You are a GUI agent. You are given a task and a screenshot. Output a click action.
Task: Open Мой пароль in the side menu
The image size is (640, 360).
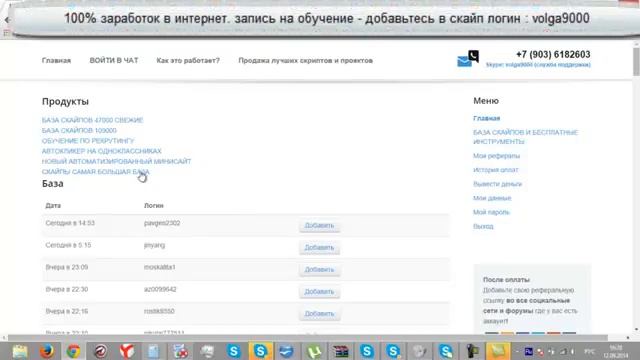[491, 212]
